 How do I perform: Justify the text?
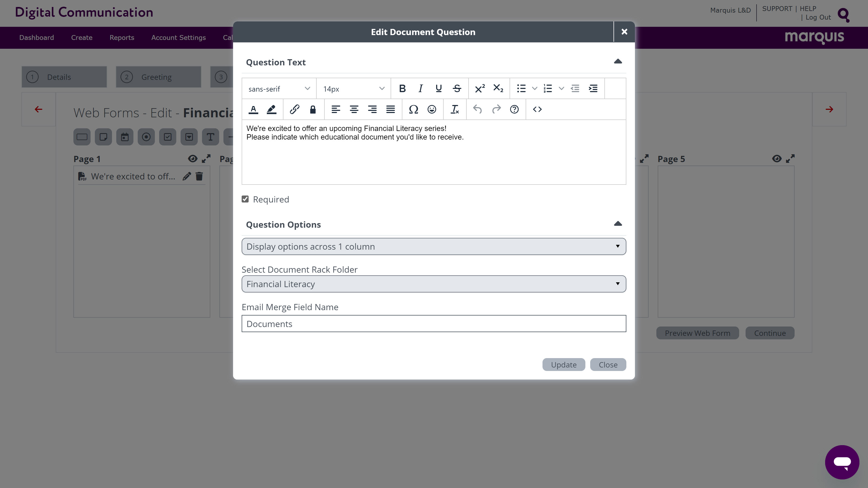coord(391,110)
